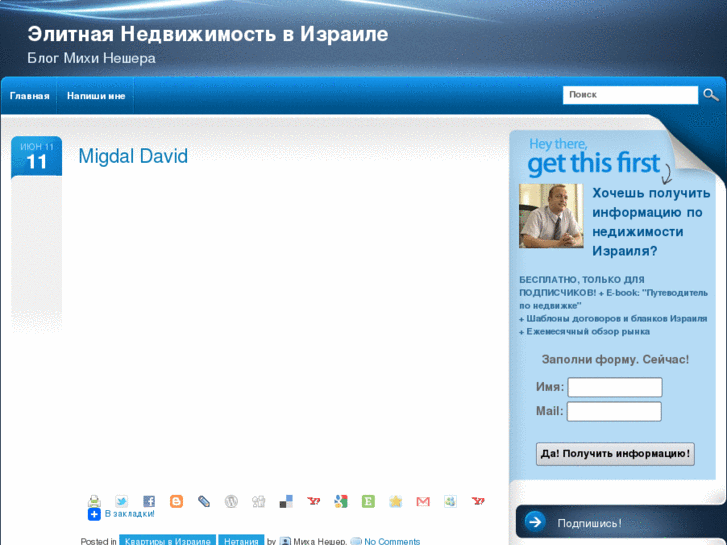Click the author name Миха Нешер
727x545 pixels.
320,541
